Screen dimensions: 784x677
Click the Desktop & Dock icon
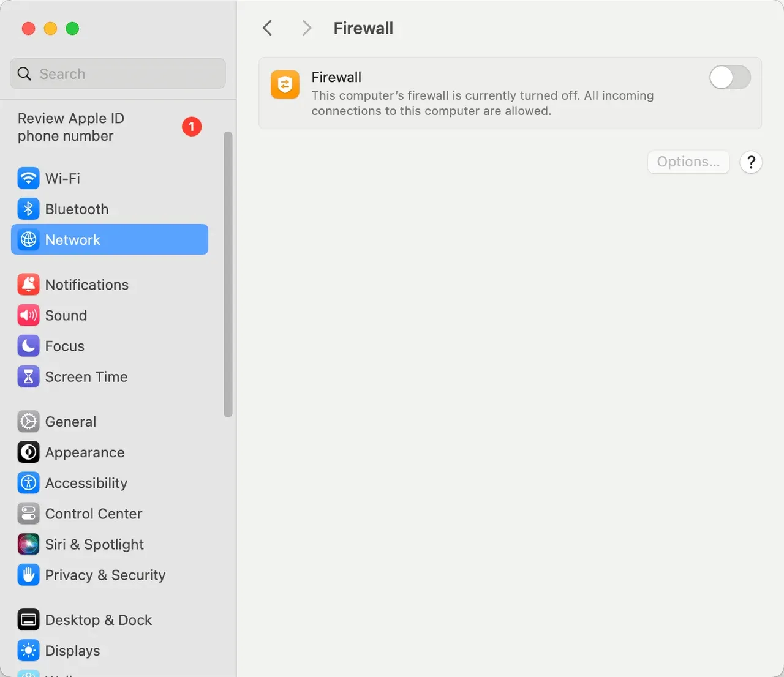pos(28,620)
